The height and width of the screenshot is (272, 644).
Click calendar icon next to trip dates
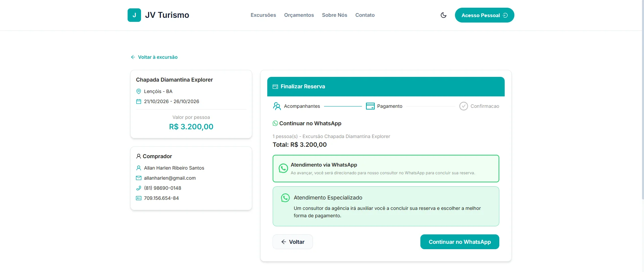(x=139, y=101)
